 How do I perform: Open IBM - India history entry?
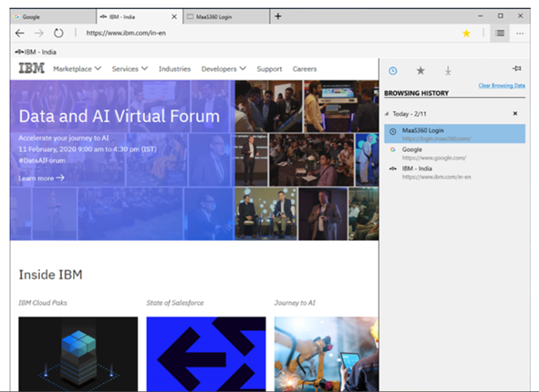455,172
